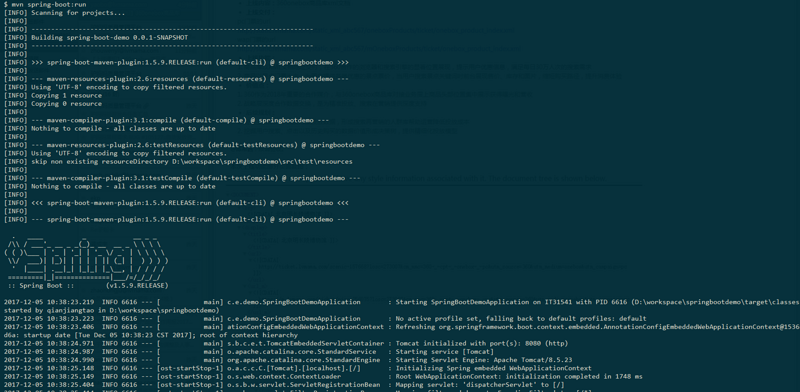Click the 'skip non existing resourceDirectory' line
This screenshot has width=800, height=392.
178,161
